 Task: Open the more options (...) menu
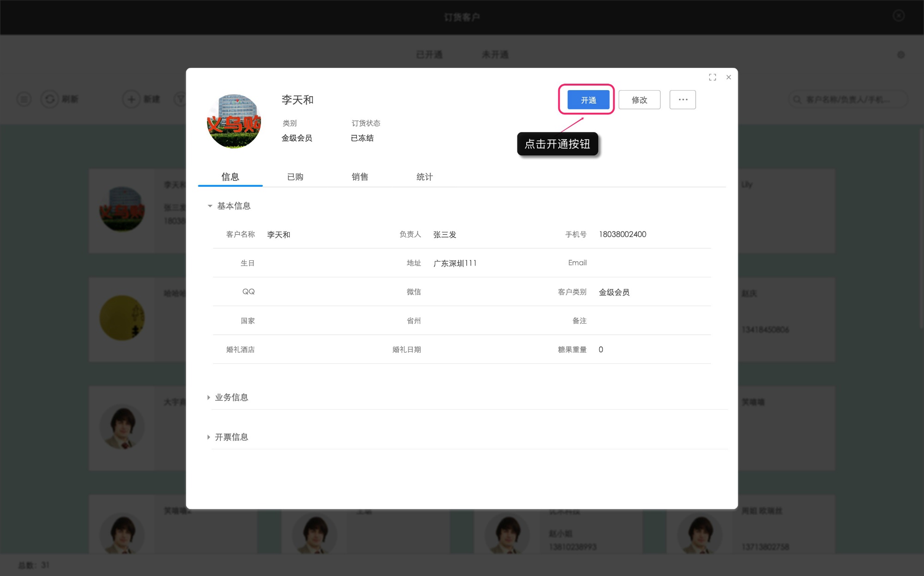pyautogui.click(x=683, y=99)
